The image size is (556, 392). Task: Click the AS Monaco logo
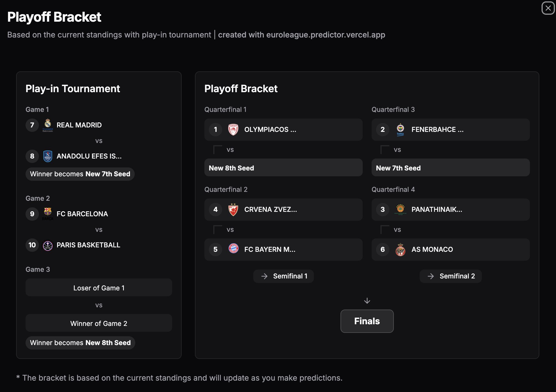[x=401, y=249]
